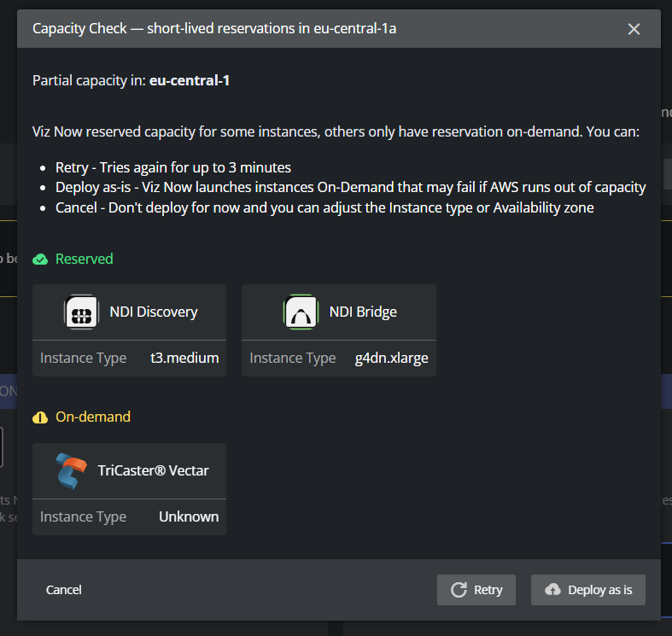This screenshot has height=636, width=672.
Task: Click the NDI Bridge app icon
Action: (301, 312)
